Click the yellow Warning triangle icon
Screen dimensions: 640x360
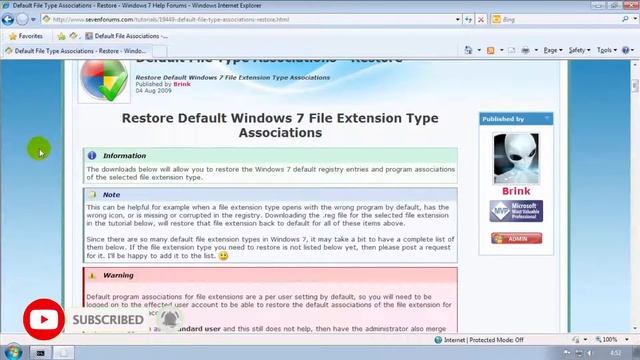click(92, 276)
